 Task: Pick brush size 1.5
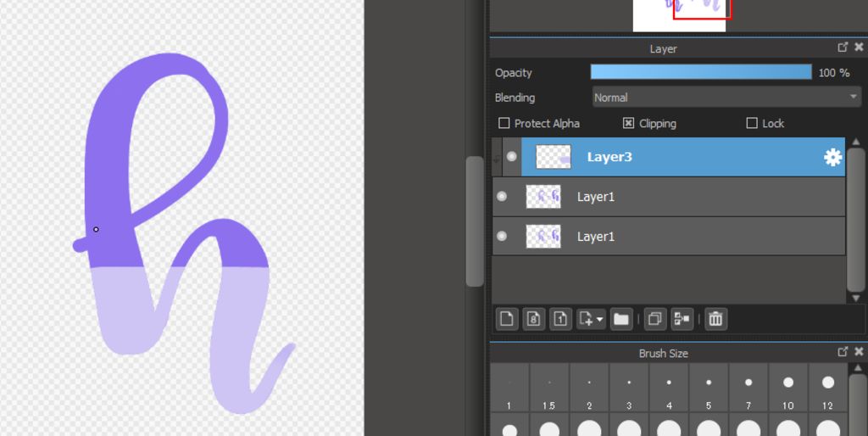pyautogui.click(x=549, y=388)
